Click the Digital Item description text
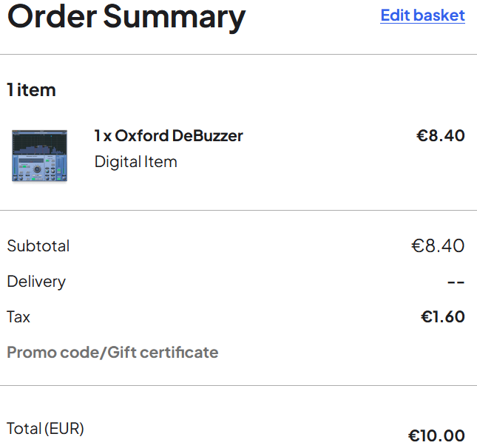The image size is (477, 448). coord(135,161)
